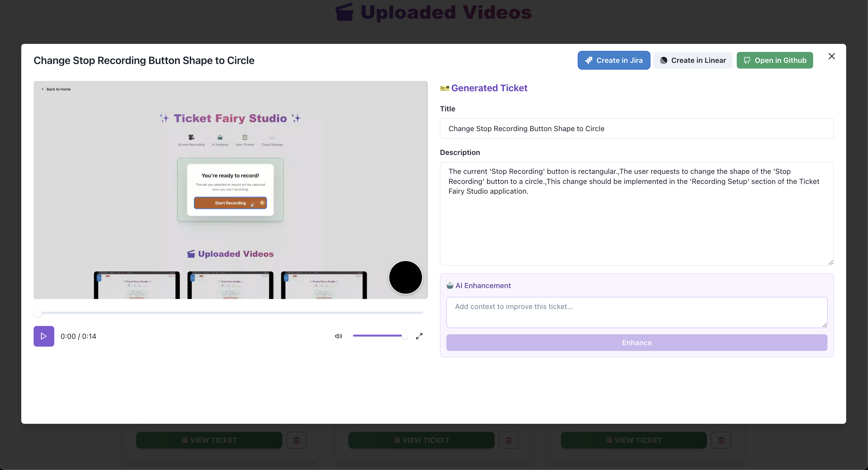
Task: Click Create in Linear button
Action: [x=693, y=60]
